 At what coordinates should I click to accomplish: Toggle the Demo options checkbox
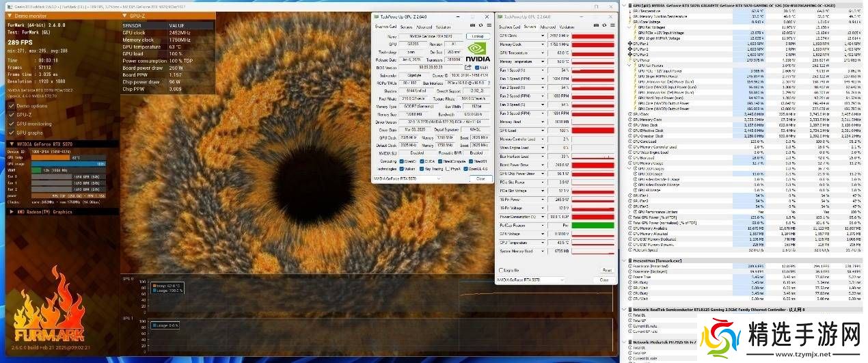coord(12,106)
